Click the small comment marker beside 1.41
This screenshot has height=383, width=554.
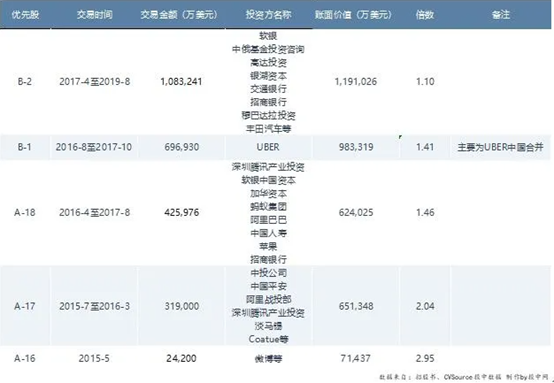click(400, 136)
